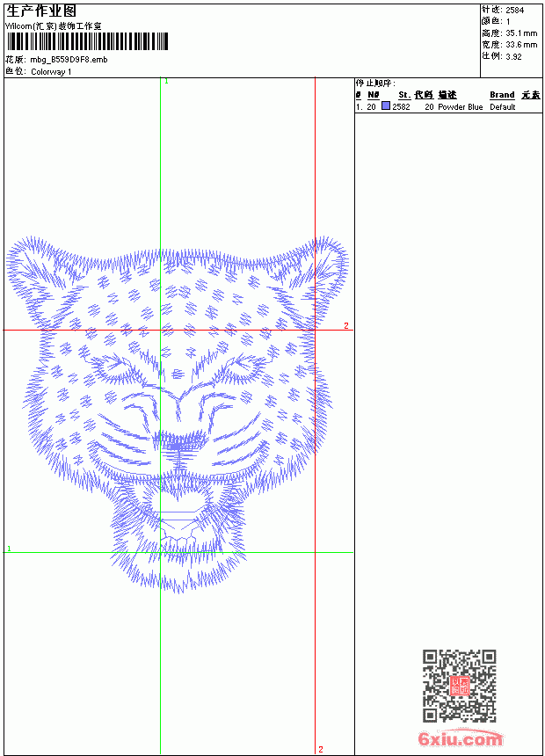545x756 pixels.
Task: Select the Powder Blue color swatch
Action: point(386,106)
